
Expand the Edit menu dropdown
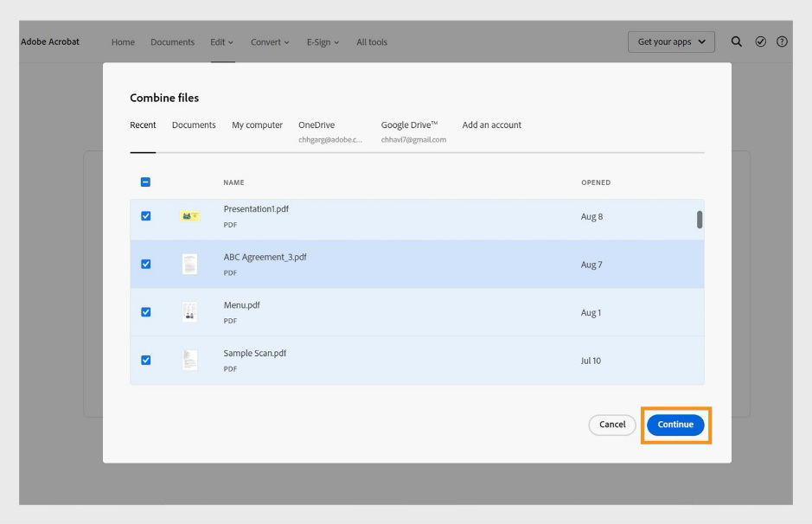pos(221,42)
